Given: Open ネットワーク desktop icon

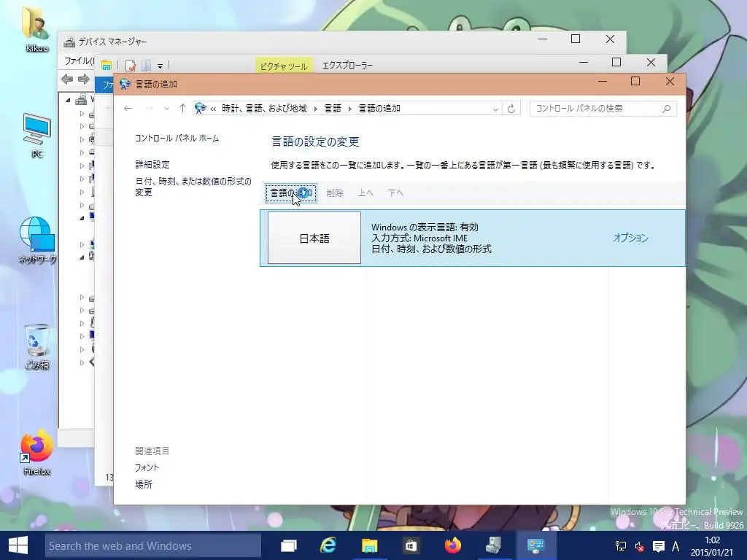Looking at the screenshot, I should tap(37, 240).
